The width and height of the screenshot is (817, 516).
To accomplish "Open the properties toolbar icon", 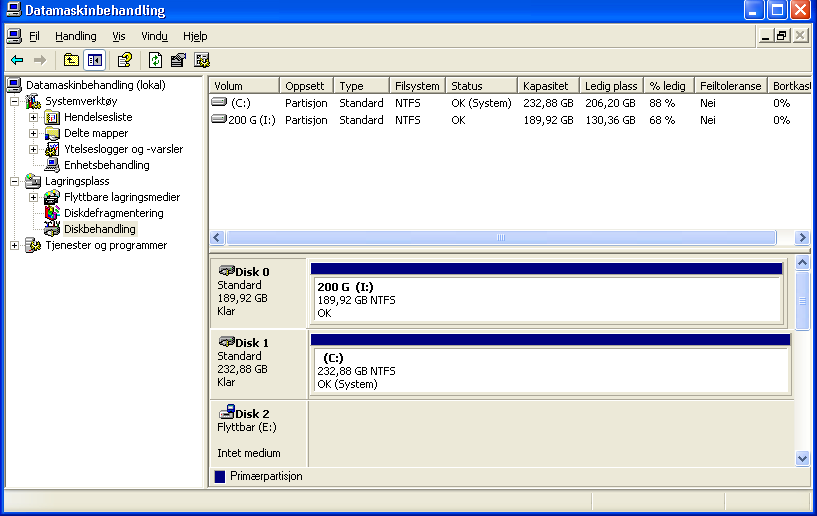I will (x=178, y=60).
